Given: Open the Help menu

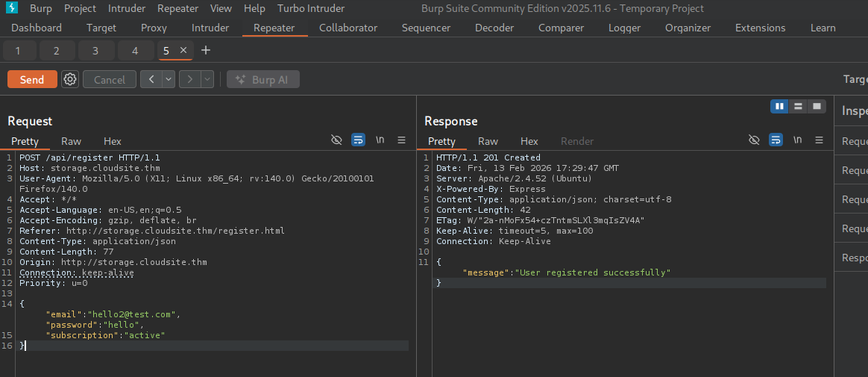Looking at the screenshot, I should click(x=254, y=8).
